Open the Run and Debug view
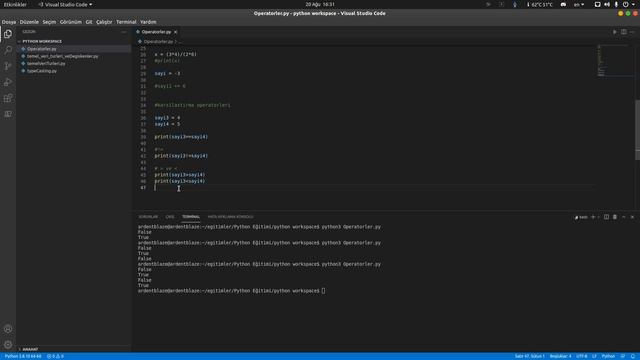Image resolution: width=640 pixels, height=360 pixels. pyautogui.click(x=8, y=82)
